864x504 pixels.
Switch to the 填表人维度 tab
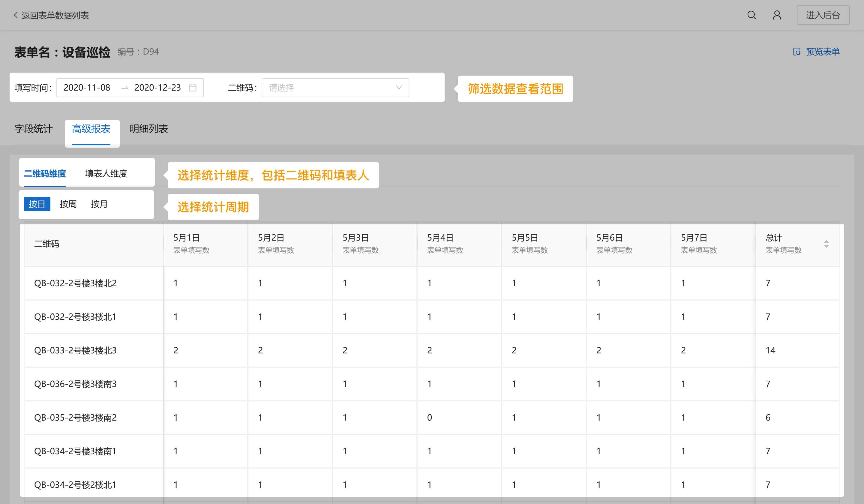click(x=106, y=174)
